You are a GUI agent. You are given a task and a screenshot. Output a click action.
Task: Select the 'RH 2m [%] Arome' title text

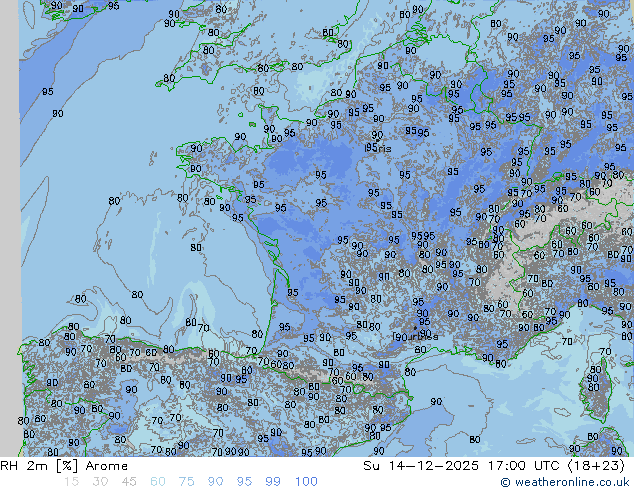click(x=64, y=466)
